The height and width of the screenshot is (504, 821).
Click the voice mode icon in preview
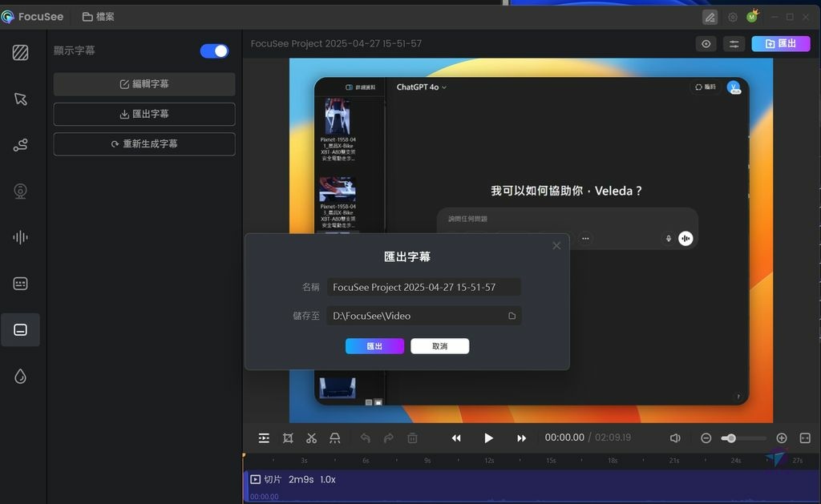coord(686,239)
